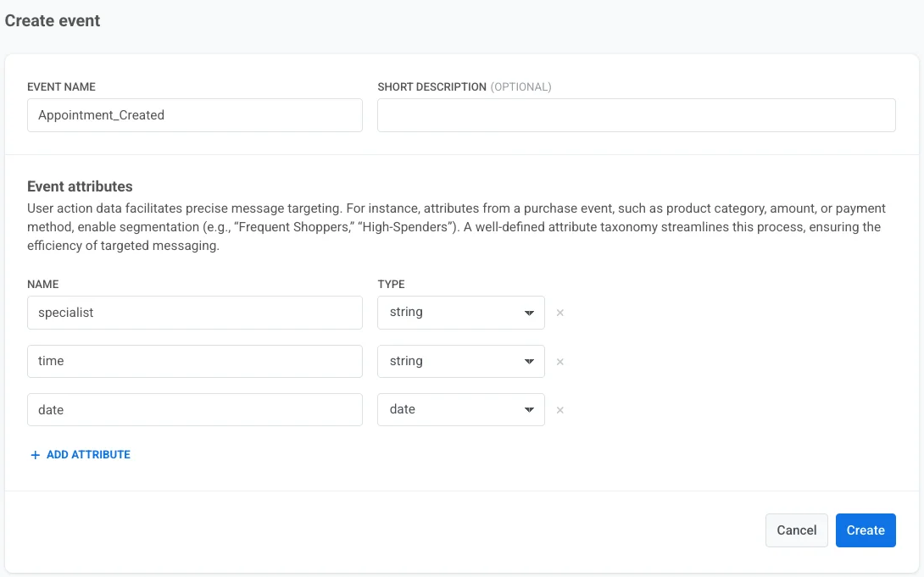Cancel the event creation
Screen dimensions: 924x577
tap(796, 530)
